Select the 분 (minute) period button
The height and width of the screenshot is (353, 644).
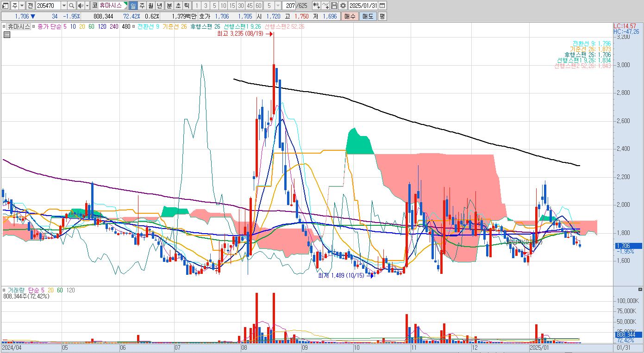pos(169,6)
